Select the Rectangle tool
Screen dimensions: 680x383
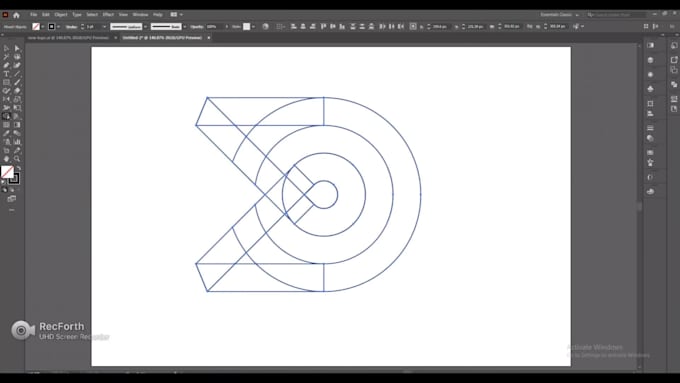[x=6, y=82]
